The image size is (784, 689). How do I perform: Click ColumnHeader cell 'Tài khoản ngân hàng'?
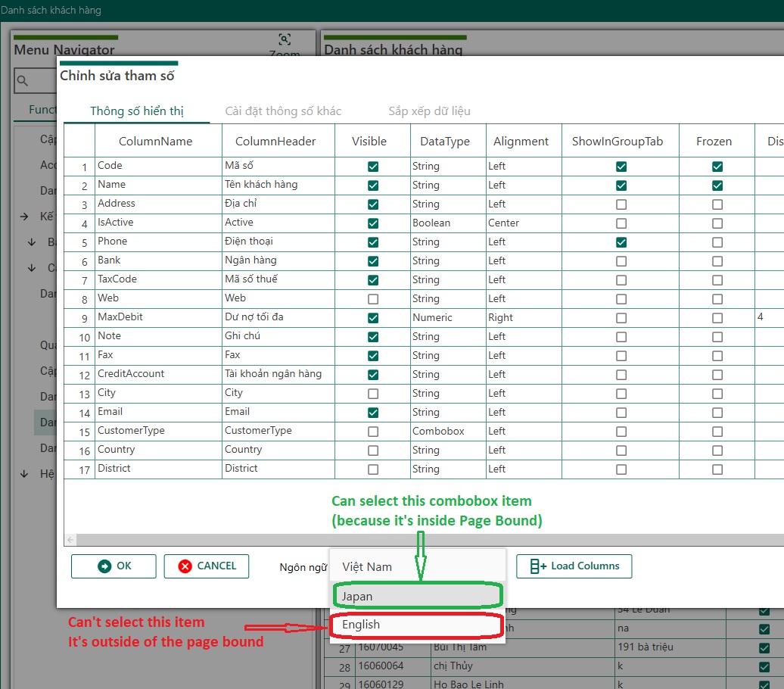click(x=278, y=374)
